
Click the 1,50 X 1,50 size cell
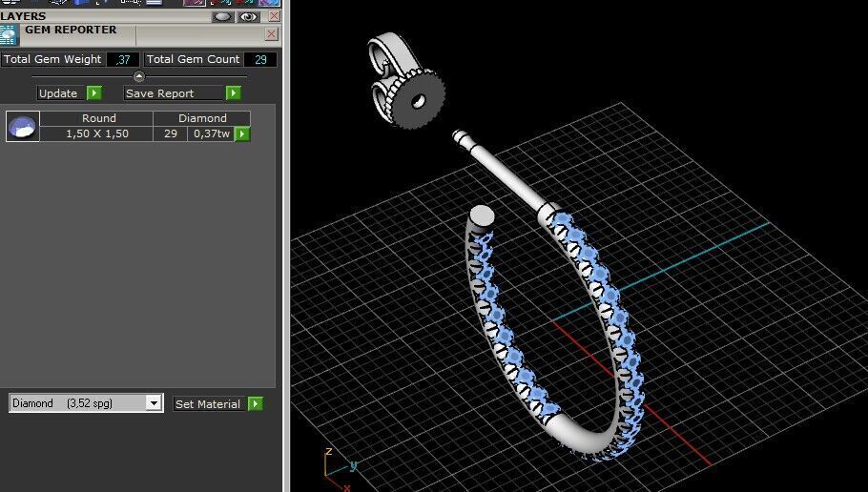click(97, 133)
